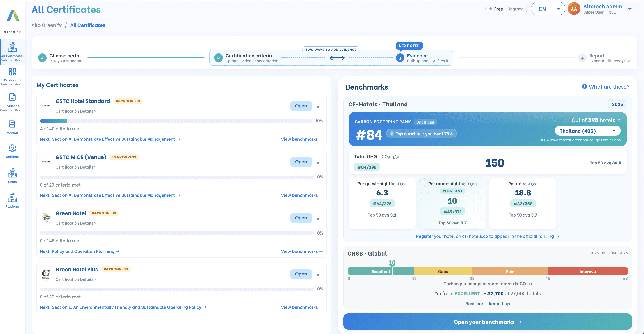Open the Manual icon in sidebar
Screen dimensions: 644x334
12,124
